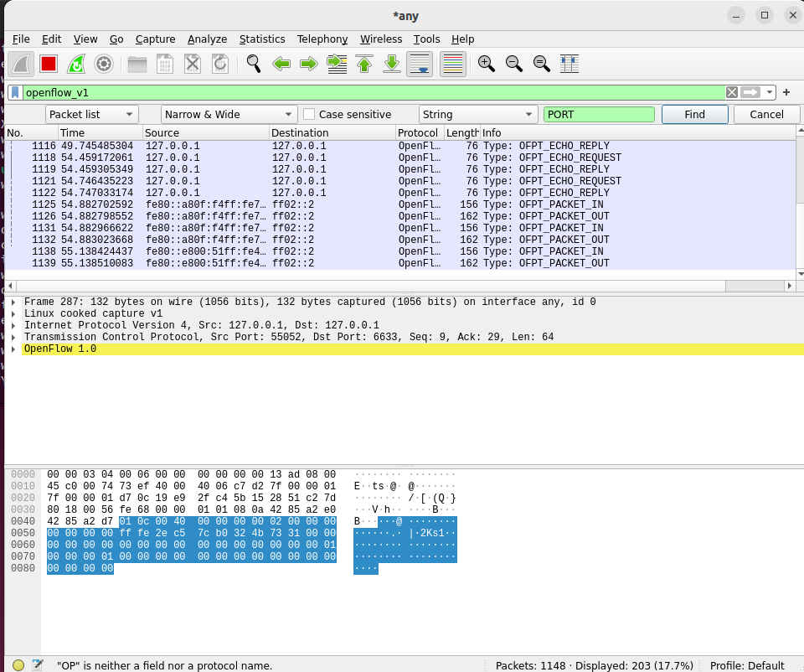Open the Analyze menu
804x672 pixels.
point(207,39)
